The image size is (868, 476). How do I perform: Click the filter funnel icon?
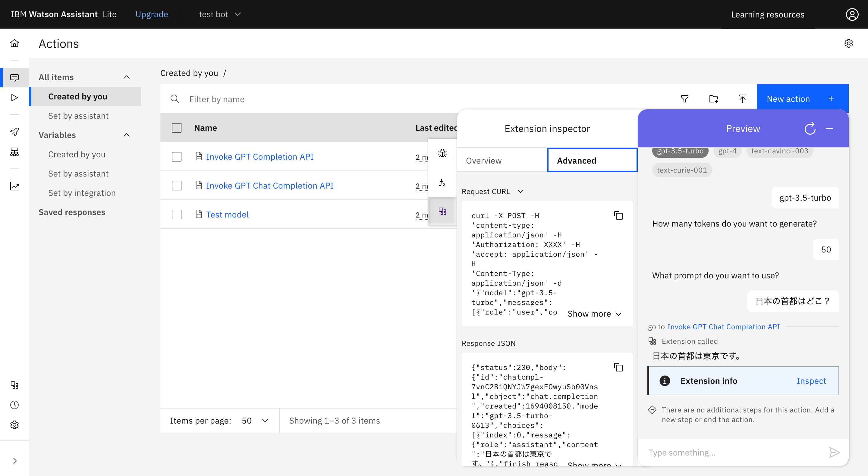(x=684, y=99)
